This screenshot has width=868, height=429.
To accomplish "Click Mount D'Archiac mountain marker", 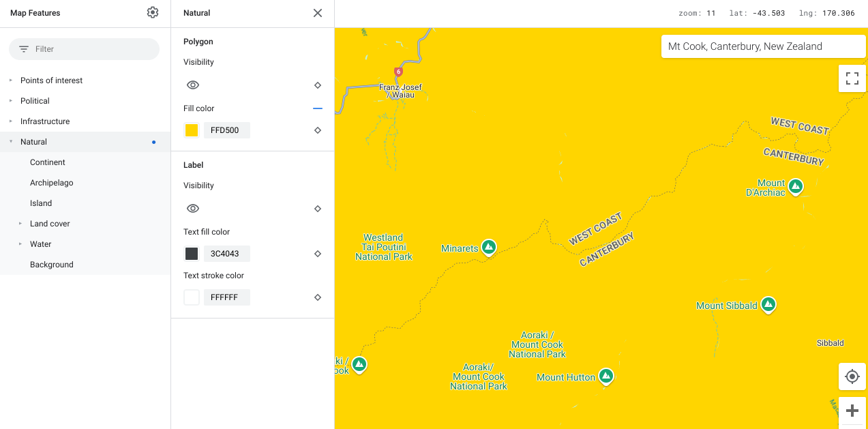I will (x=795, y=186).
